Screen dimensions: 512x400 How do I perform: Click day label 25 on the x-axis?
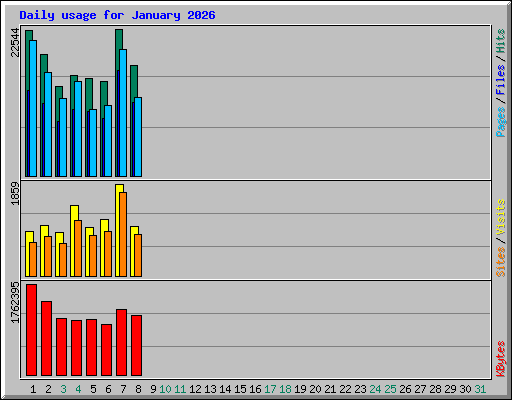(x=390, y=389)
